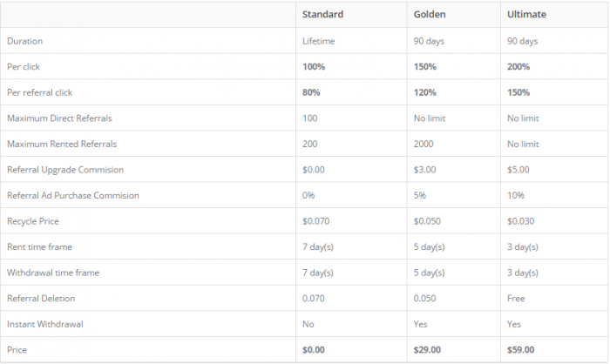Select Referral Upgrade Commision label
610x364 pixels.
[65, 170]
